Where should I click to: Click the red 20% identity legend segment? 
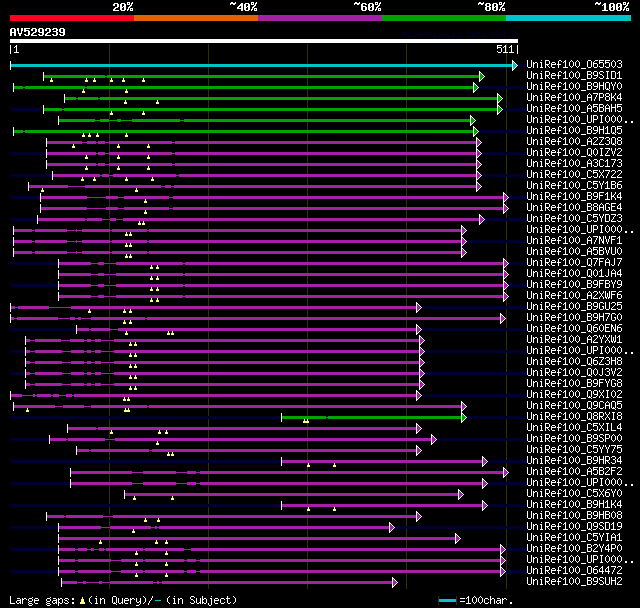[72, 18]
